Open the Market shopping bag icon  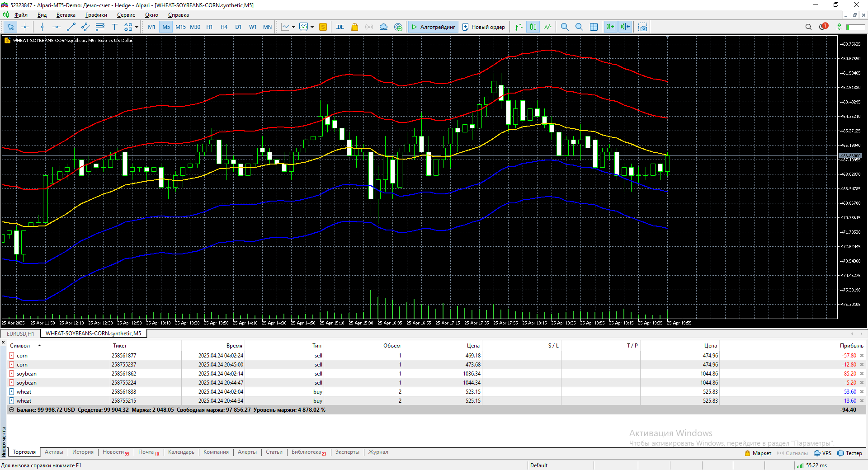[355, 27]
